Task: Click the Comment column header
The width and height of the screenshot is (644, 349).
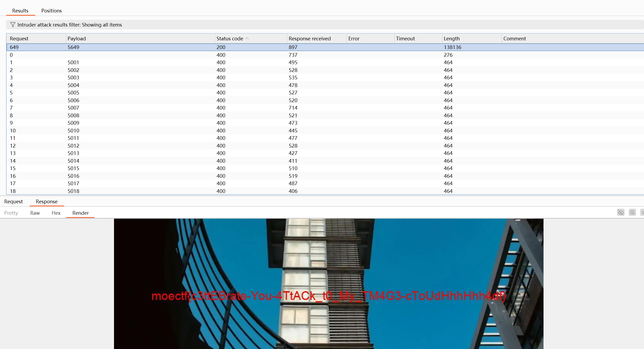Action: pyautogui.click(x=514, y=38)
